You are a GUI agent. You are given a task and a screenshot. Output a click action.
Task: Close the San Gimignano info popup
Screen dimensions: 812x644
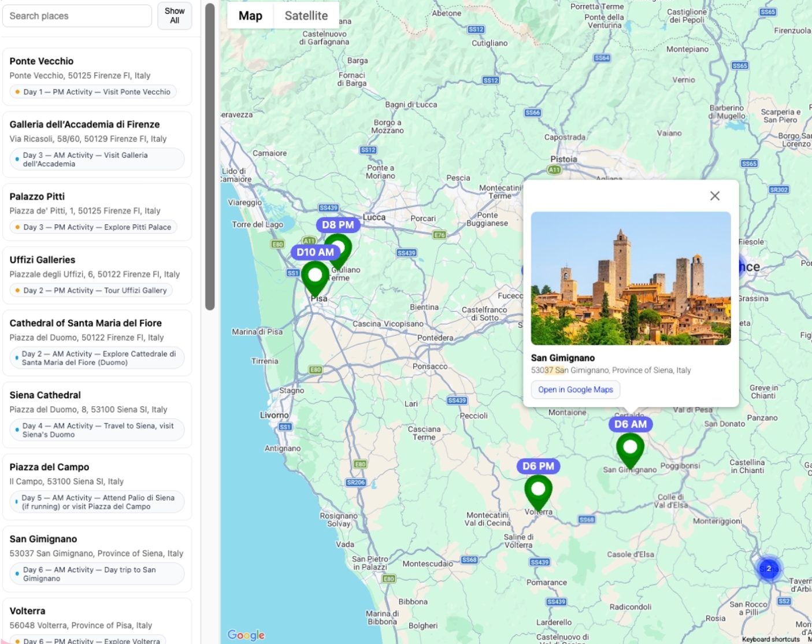tap(715, 196)
